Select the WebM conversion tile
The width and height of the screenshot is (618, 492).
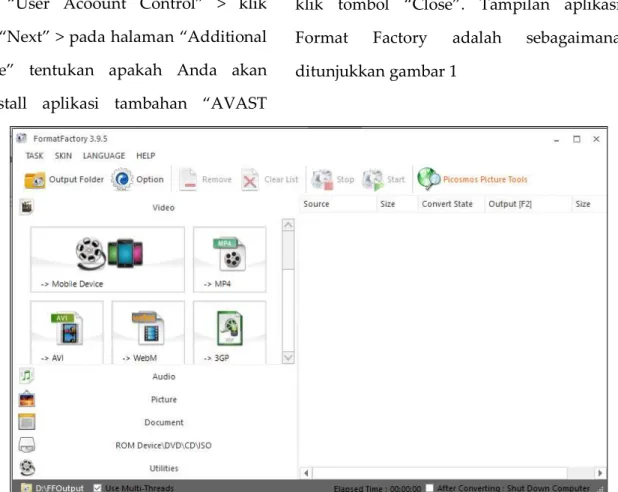pos(148,332)
